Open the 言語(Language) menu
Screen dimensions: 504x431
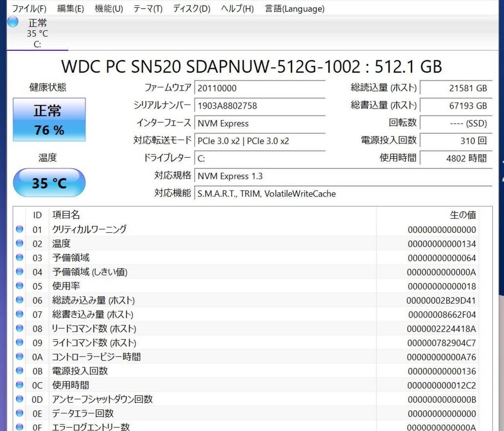295,9
